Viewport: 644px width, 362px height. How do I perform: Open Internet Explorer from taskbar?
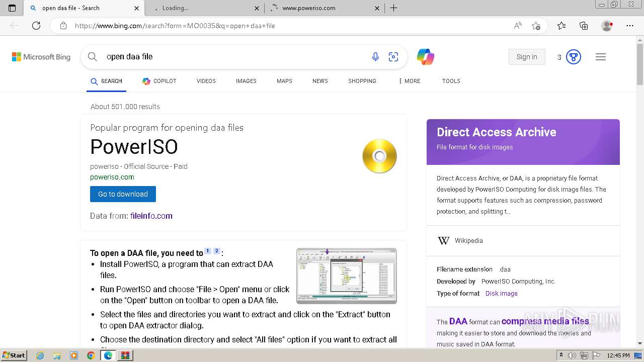(x=40, y=355)
